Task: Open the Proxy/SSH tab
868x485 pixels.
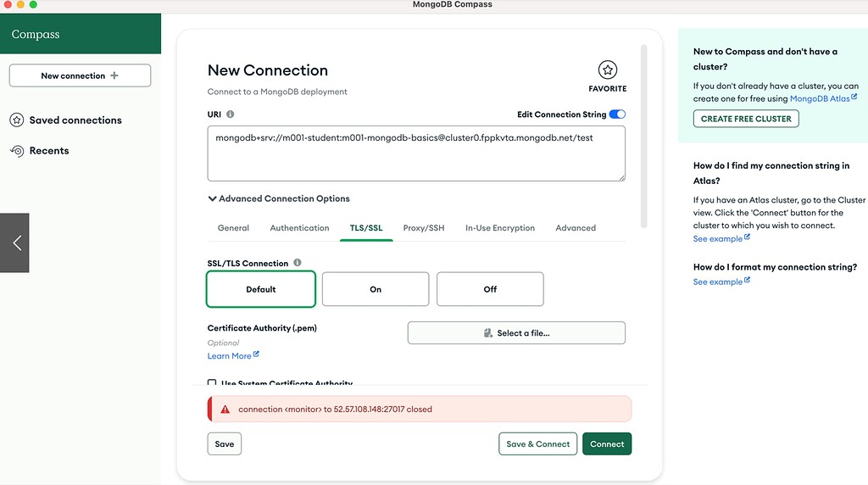Action: [x=423, y=228]
